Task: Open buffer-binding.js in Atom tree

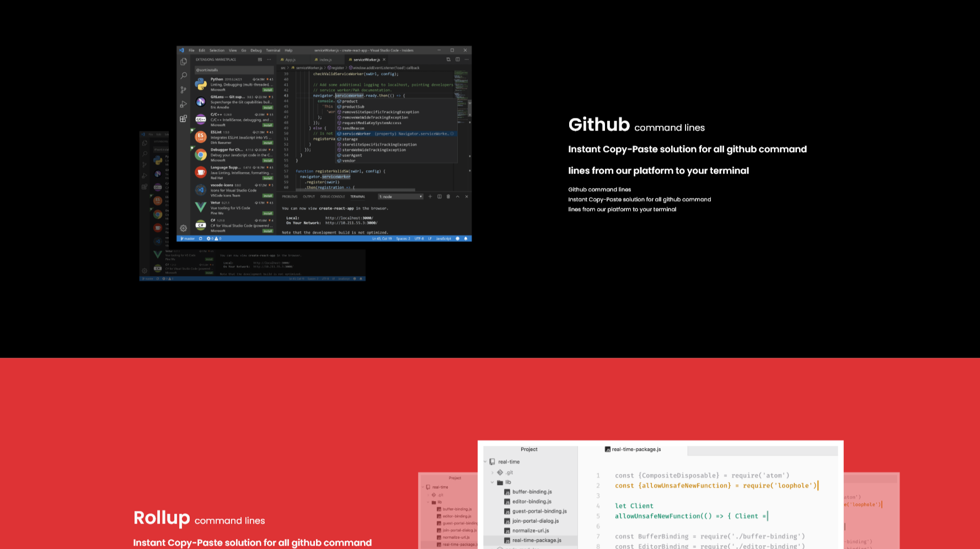Action: [x=528, y=492]
